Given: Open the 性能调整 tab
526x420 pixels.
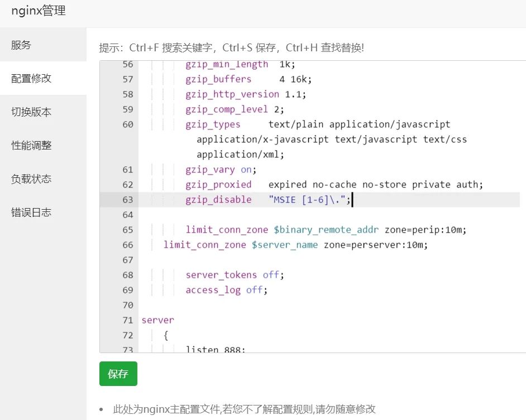Looking at the screenshot, I should point(31,146).
